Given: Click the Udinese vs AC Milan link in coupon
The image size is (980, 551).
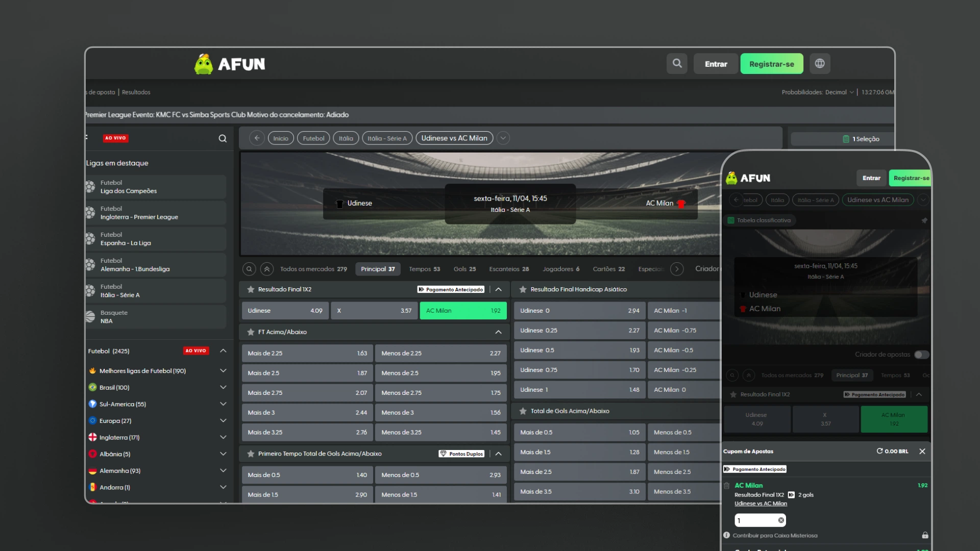Looking at the screenshot, I should point(761,504).
